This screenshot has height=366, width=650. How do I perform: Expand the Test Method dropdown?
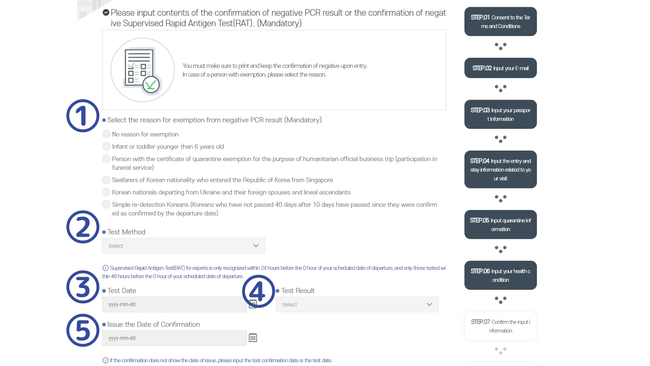[x=184, y=246]
